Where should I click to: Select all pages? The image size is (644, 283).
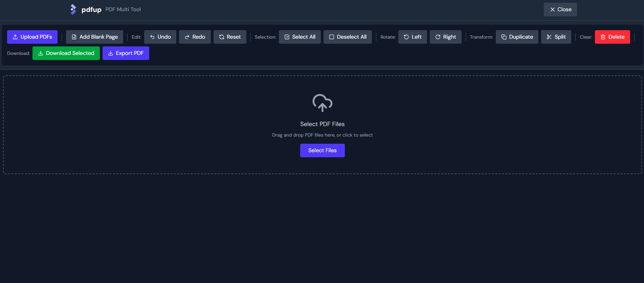[x=299, y=37]
